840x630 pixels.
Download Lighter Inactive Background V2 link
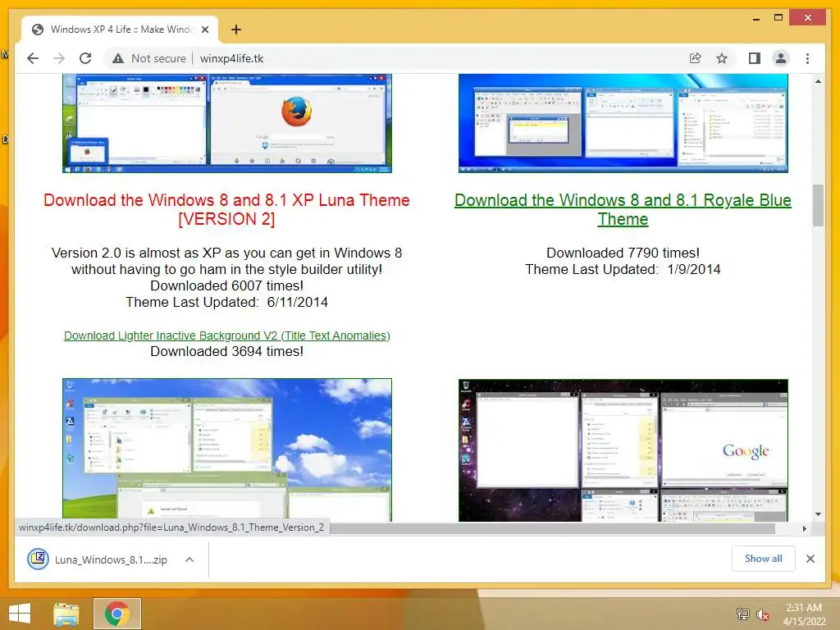pyautogui.click(x=226, y=336)
